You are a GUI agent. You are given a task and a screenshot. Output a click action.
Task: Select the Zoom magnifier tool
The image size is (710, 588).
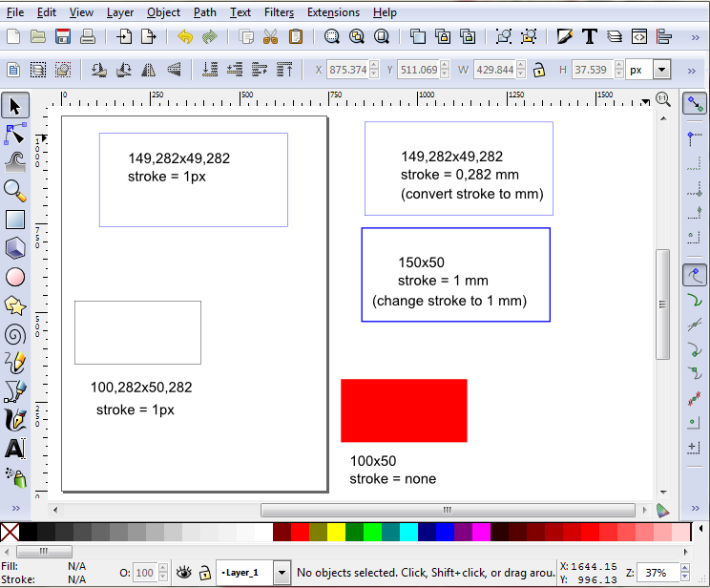(15, 191)
